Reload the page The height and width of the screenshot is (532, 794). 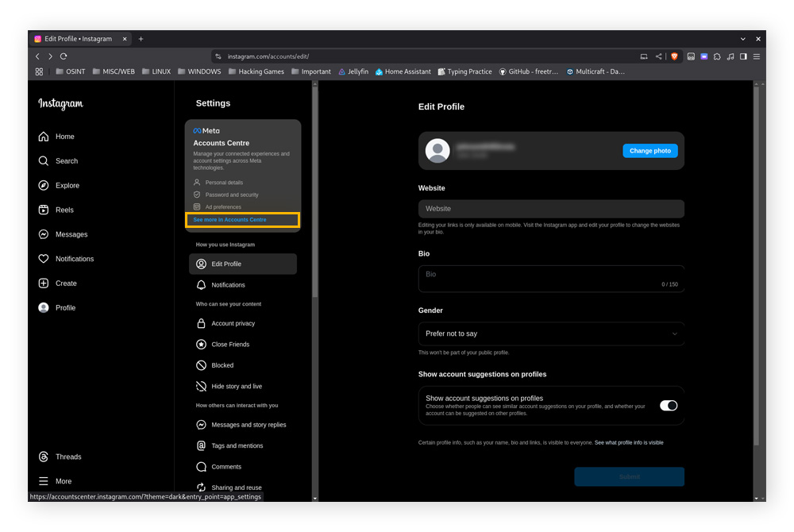pos(64,56)
